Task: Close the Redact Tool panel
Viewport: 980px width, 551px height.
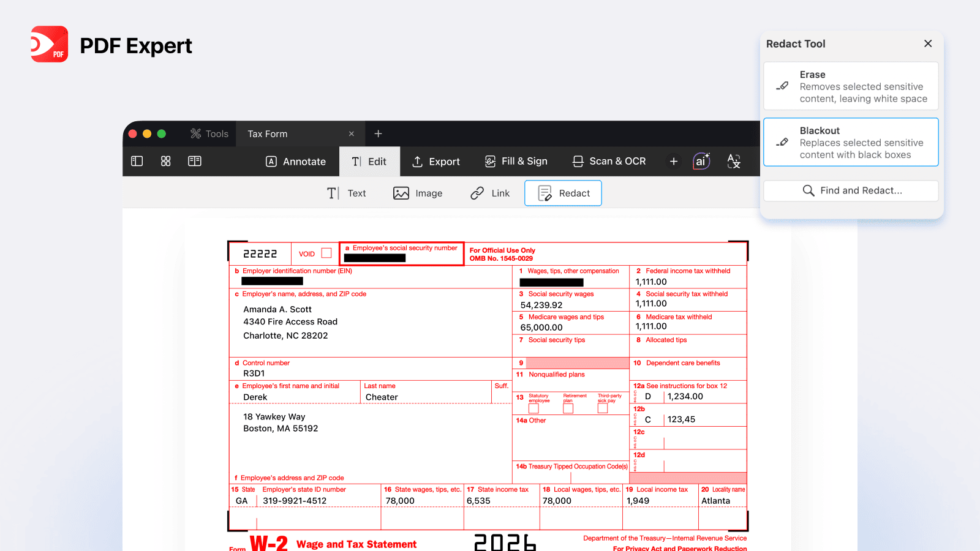Action: point(928,43)
